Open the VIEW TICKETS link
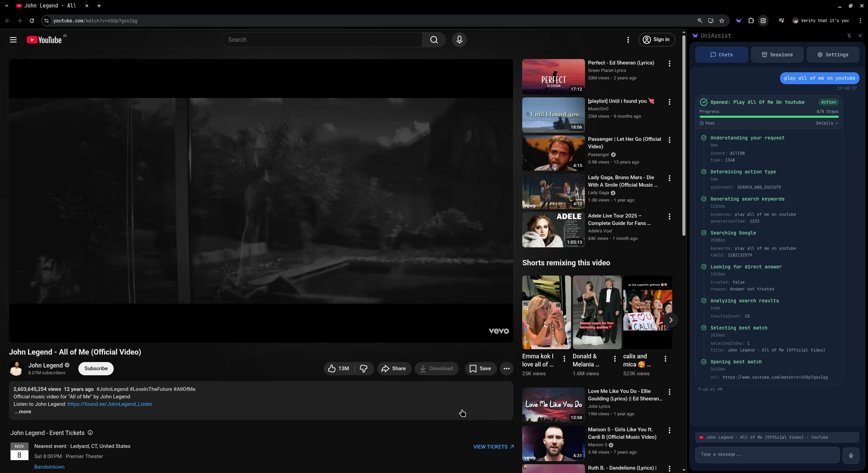The height and width of the screenshot is (473, 868). pyautogui.click(x=493, y=447)
